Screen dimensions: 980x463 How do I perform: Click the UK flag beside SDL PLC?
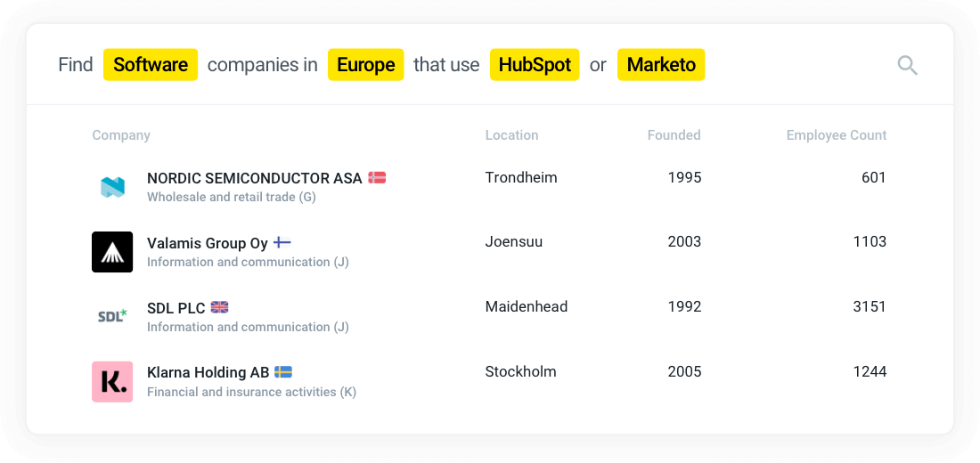219,307
